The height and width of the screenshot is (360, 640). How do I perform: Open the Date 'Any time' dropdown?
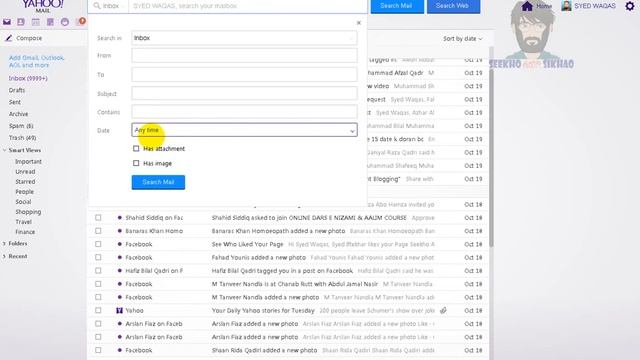tap(244, 130)
